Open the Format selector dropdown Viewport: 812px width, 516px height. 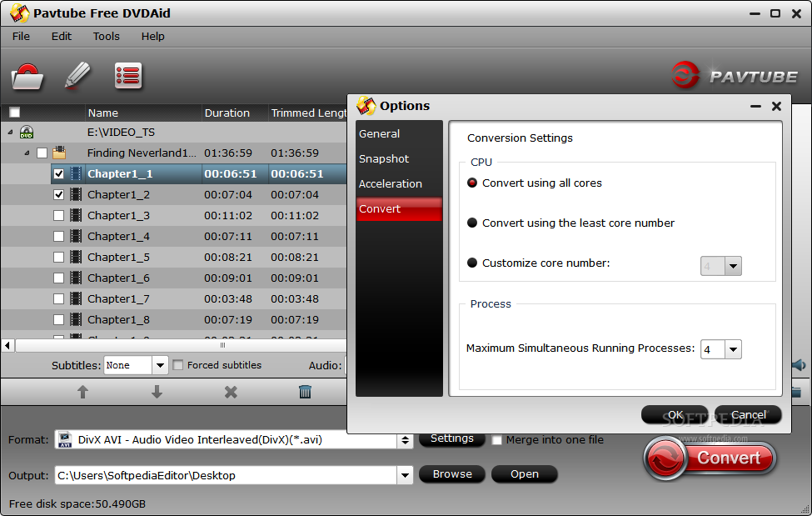(x=405, y=440)
